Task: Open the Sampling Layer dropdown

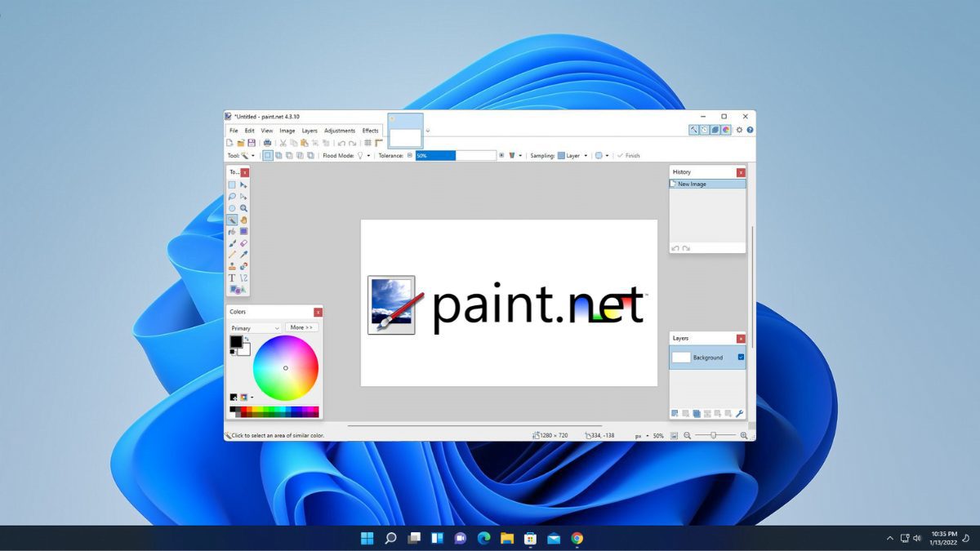Action: click(572, 155)
